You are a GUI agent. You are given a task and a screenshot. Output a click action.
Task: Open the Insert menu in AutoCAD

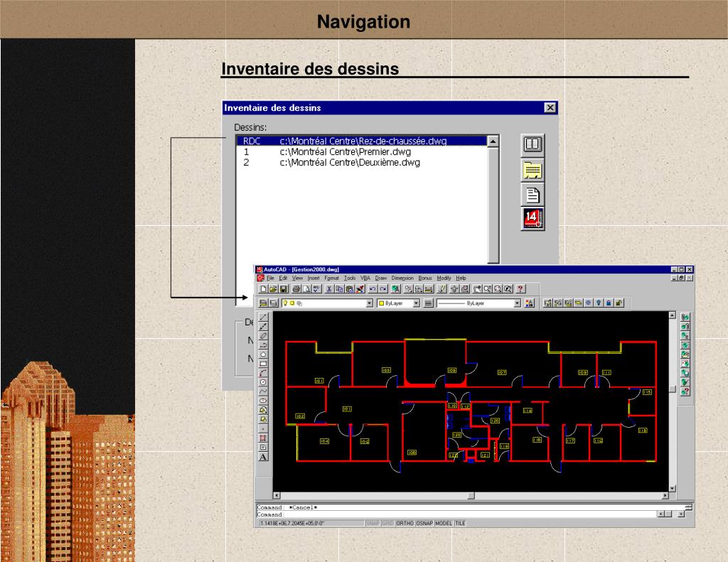tap(314, 278)
